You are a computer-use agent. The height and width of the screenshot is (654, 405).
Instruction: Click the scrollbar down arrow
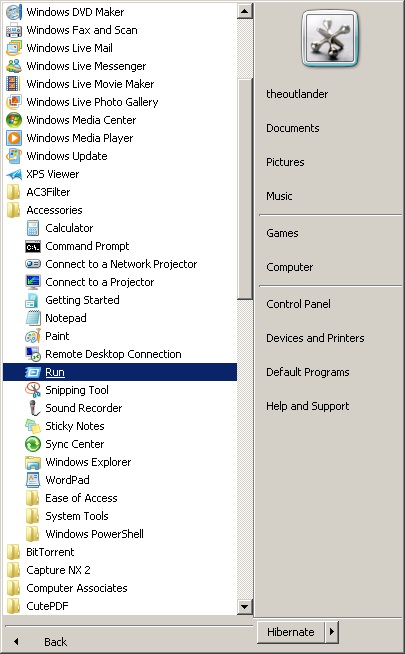click(245, 606)
